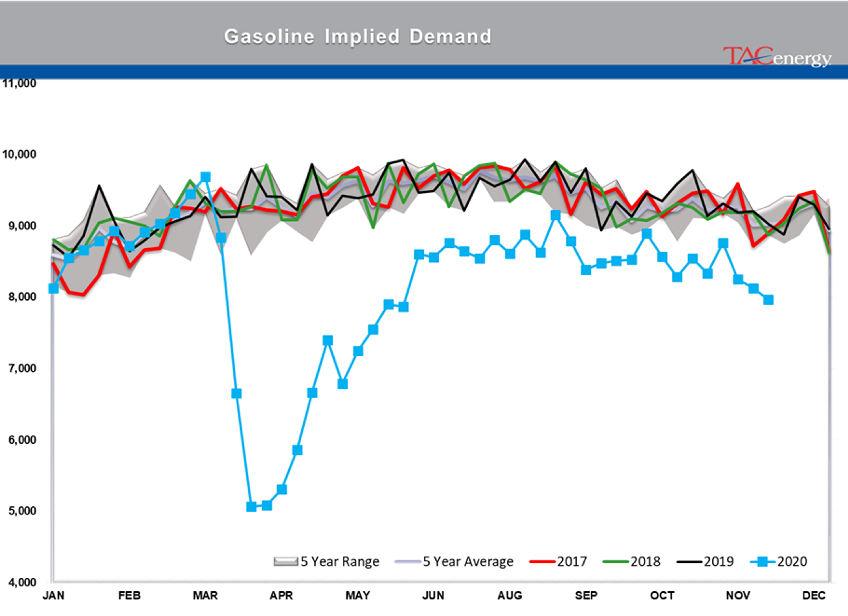Click the green 2018 legend line
Image resolution: width=848 pixels, height=616 pixels.
[616, 561]
